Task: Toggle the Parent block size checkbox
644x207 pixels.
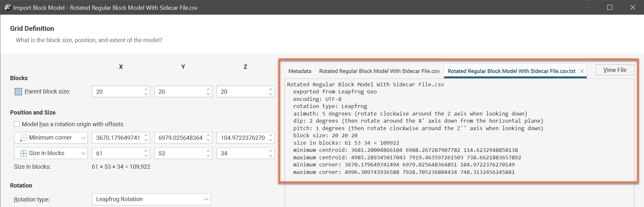Action: tap(18, 92)
